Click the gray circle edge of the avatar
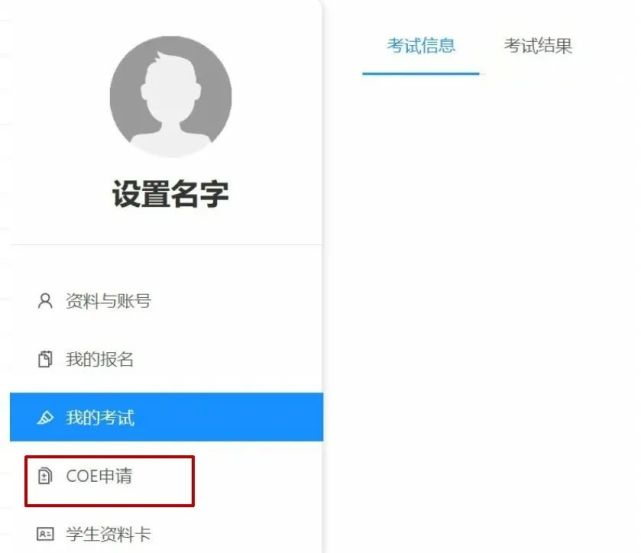641x553 pixels. (117, 96)
